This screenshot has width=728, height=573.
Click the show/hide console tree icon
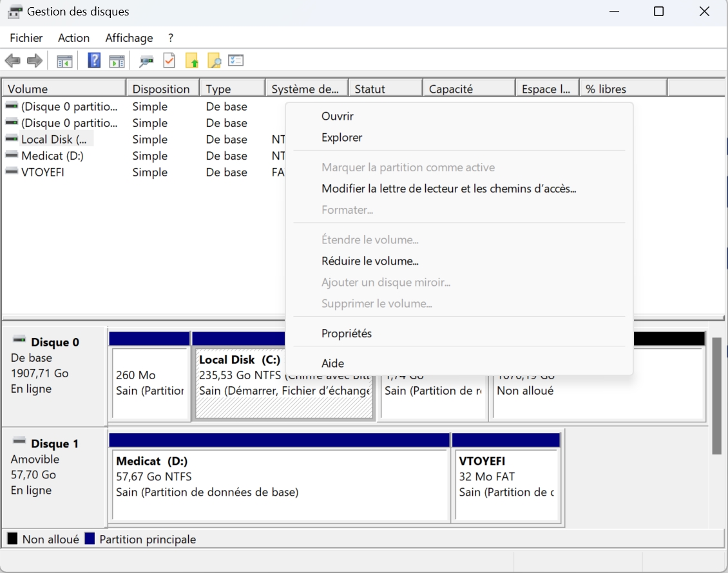tap(64, 61)
